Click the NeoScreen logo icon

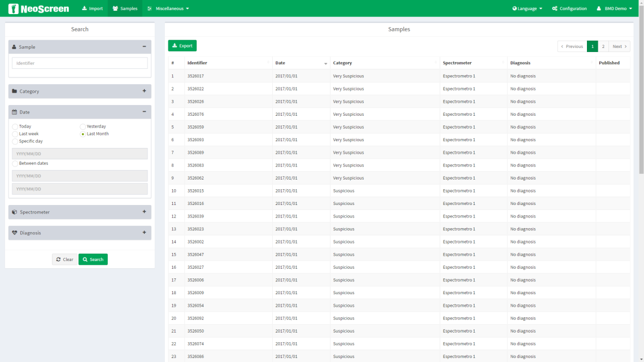point(14,8)
